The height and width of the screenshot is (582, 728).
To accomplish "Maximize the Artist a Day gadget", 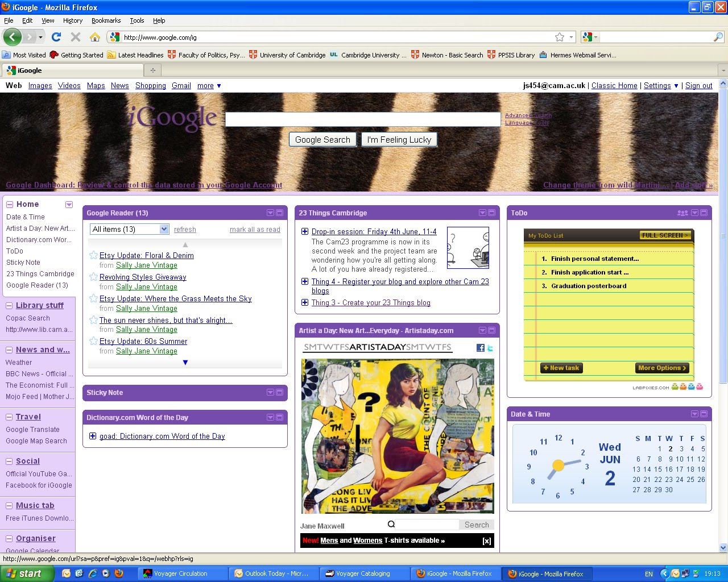I will (491, 330).
